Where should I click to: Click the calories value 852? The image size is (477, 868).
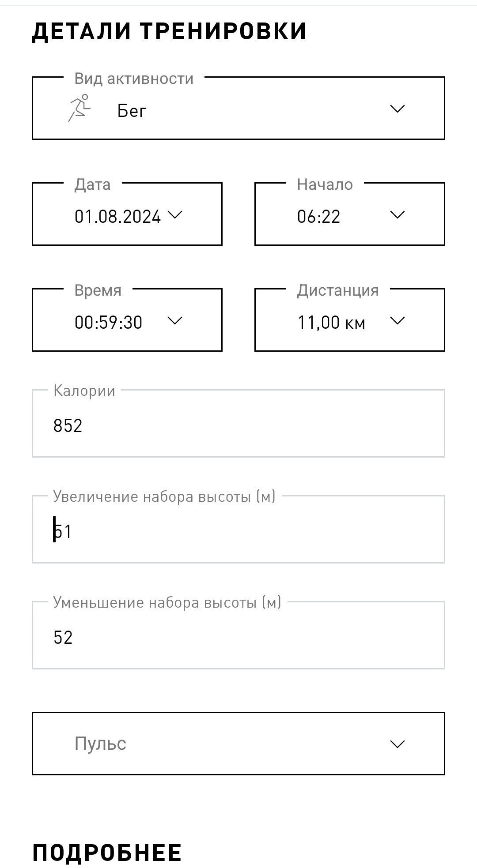point(68,426)
